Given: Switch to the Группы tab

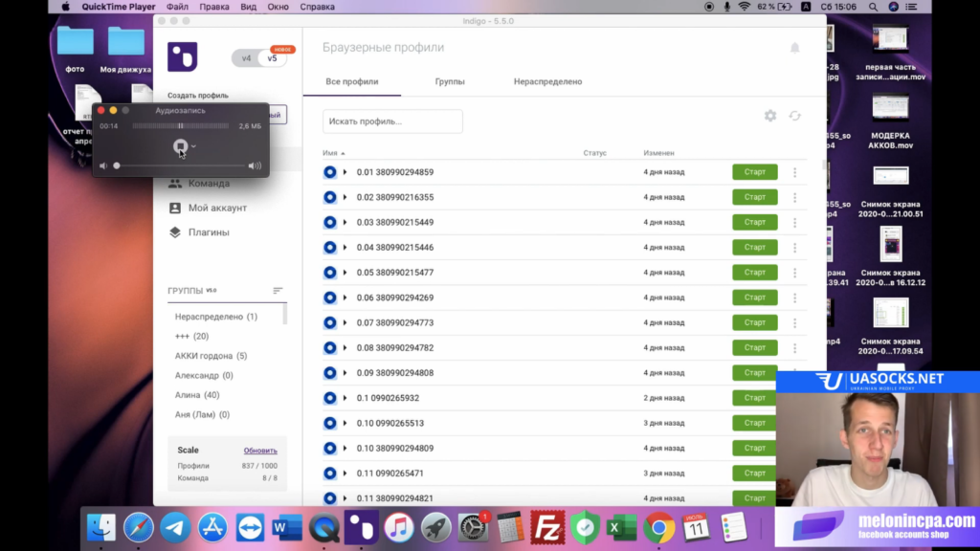Looking at the screenshot, I should coord(450,81).
